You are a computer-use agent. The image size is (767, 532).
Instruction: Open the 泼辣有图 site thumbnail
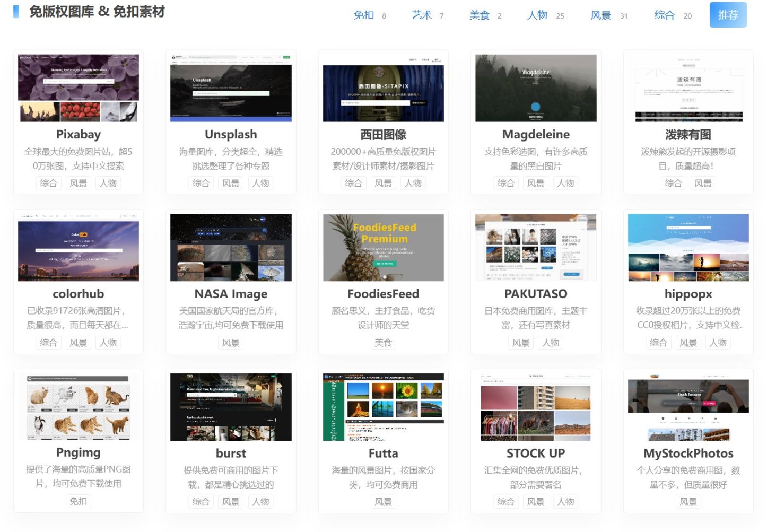coord(688,88)
